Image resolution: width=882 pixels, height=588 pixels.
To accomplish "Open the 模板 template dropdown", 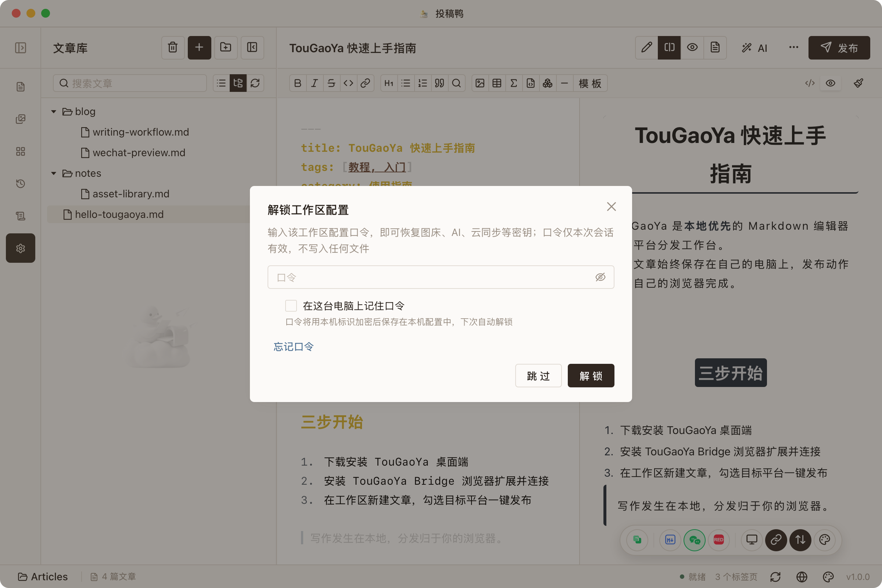I will tap(590, 83).
